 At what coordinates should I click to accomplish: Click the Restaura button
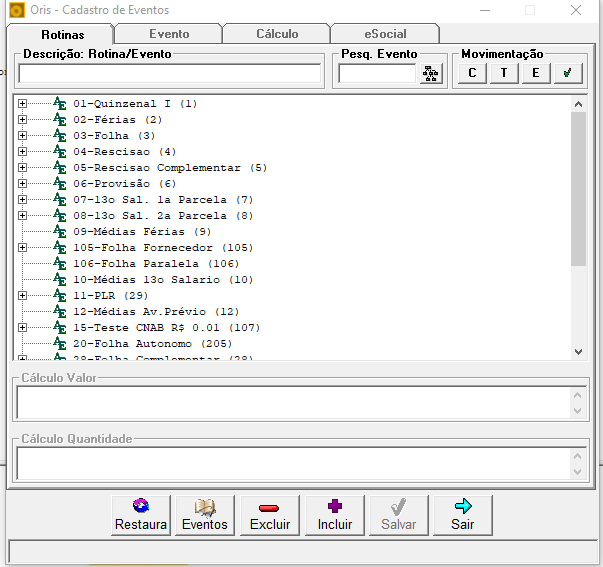click(141, 515)
